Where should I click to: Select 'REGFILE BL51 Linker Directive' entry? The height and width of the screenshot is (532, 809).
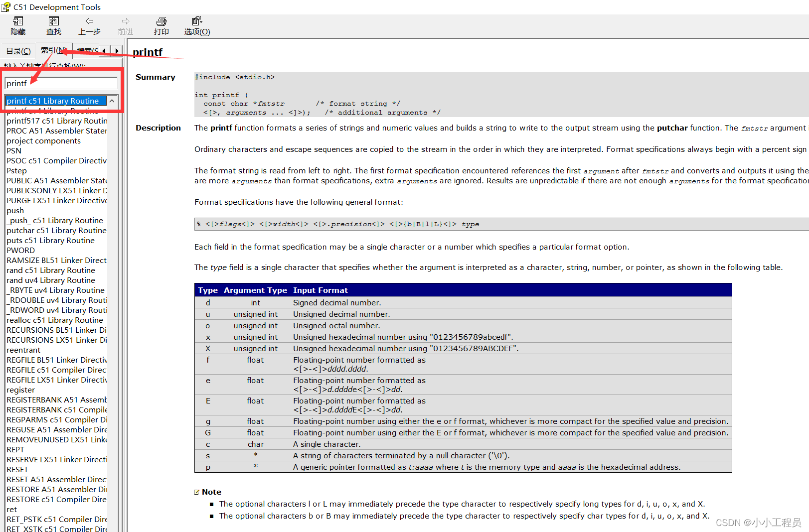pos(56,360)
